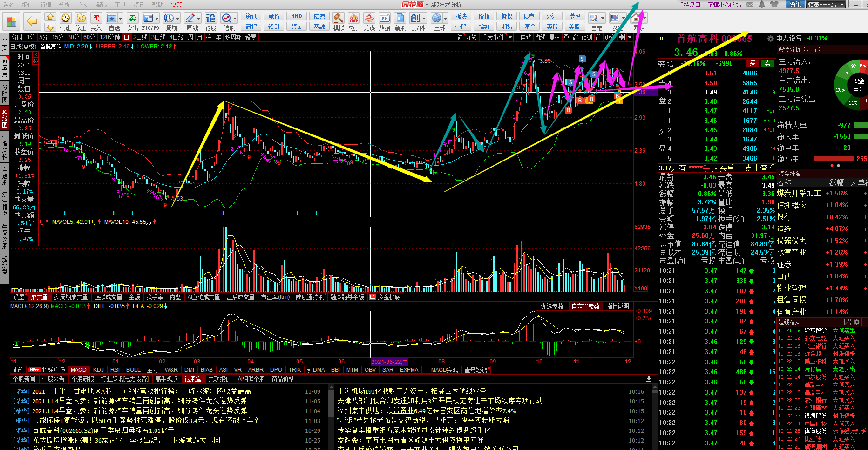Toggle 均线 moving averages display

point(540,37)
